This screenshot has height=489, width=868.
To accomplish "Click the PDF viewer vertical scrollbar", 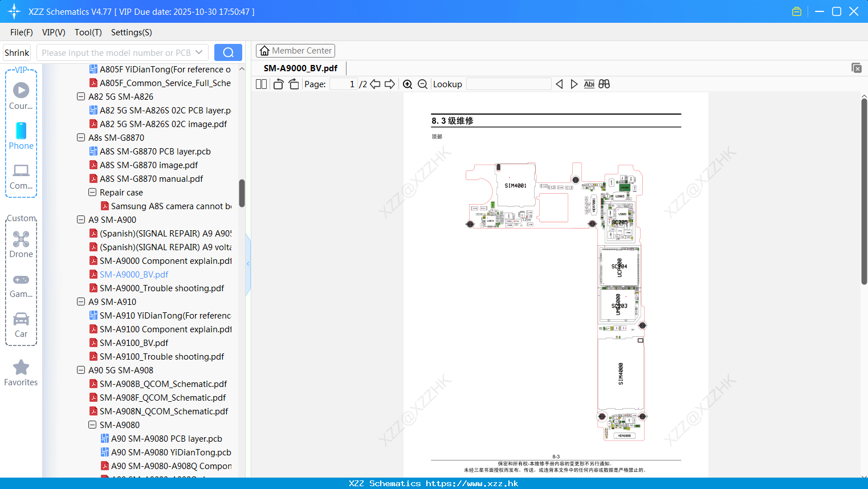I will pyautogui.click(x=864, y=191).
